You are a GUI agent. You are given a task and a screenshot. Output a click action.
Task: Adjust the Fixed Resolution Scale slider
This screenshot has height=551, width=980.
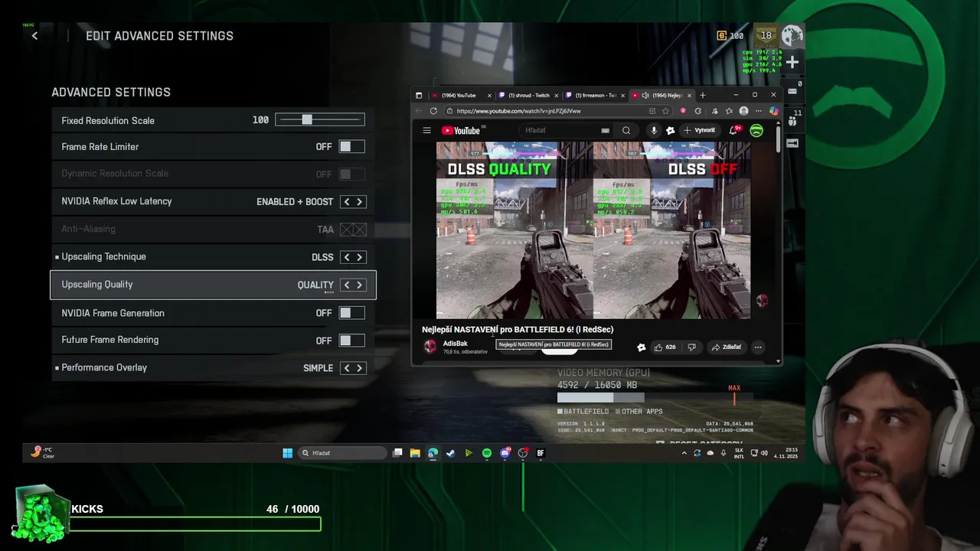tap(320, 120)
